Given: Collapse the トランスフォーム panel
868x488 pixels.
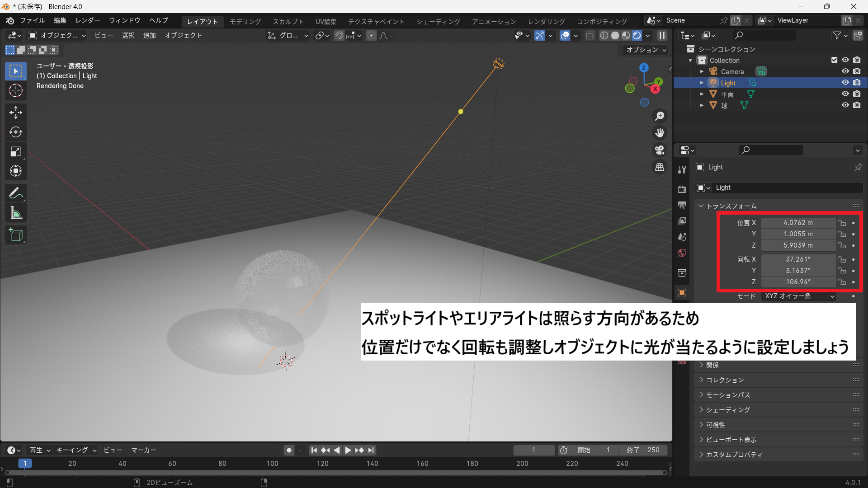Looking at the screenshot, I should pyautogui.click(x=732, y=206).
